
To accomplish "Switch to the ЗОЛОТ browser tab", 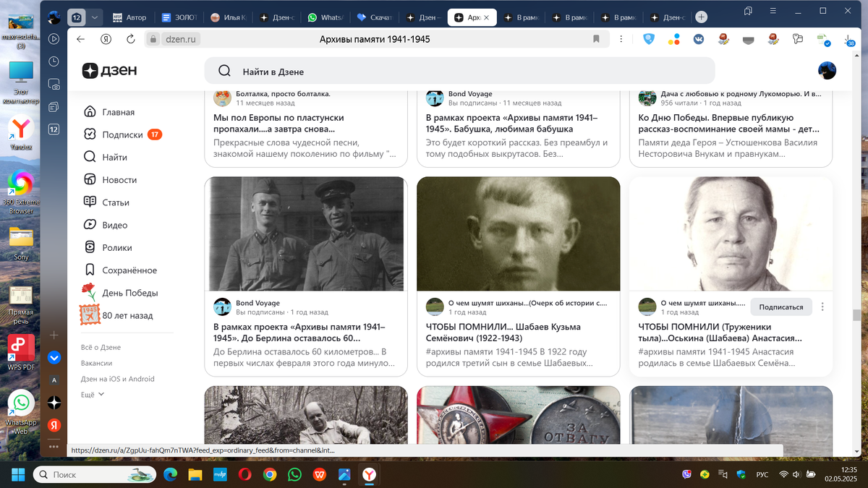I will pyautogui.click(x=179, y=17).
